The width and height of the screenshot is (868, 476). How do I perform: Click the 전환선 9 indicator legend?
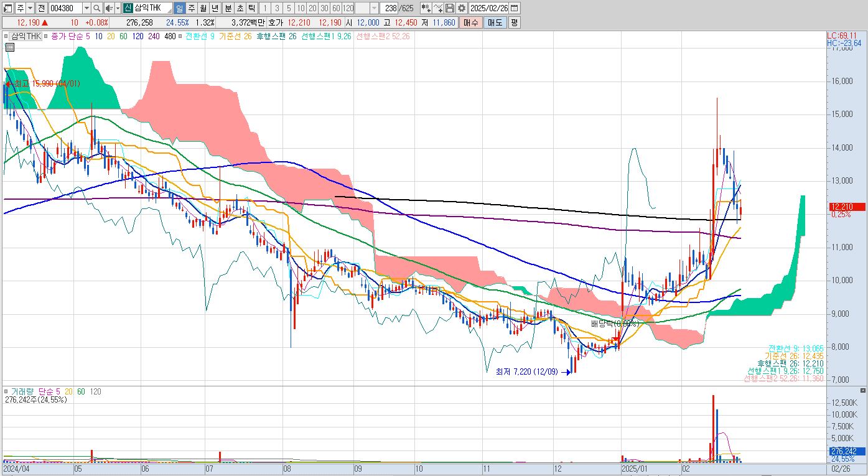coord(200,36)
